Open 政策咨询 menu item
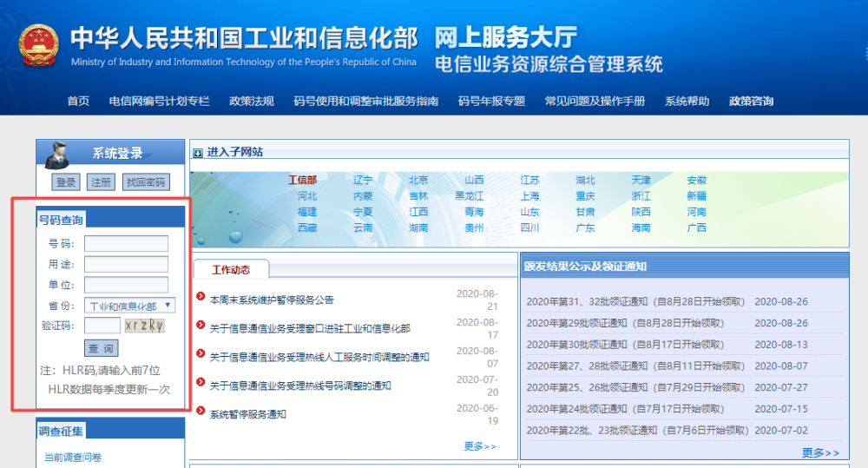The image size is (868, 468). (x=751, y=101)
